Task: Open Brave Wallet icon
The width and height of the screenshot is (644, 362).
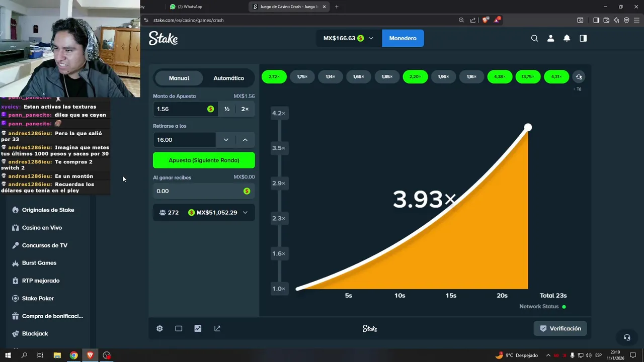Action: coord(606,20)
